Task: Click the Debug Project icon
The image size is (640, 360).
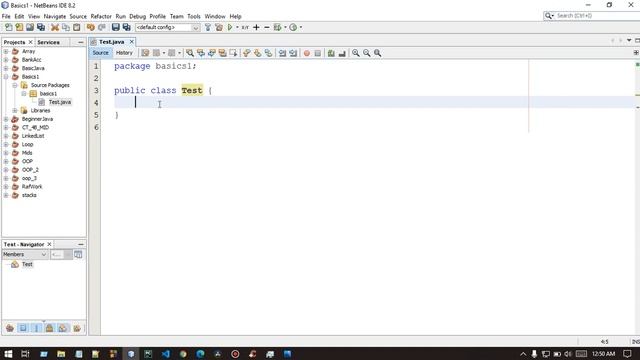Action: 278,27
